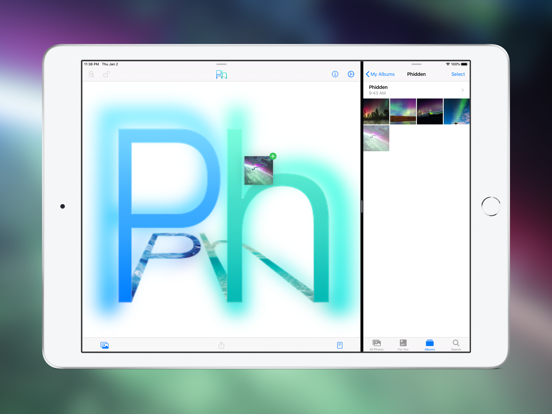Switch to the Search tab
Image resolution: width=552 pixels, height=414 pixels.
[456, 345]
